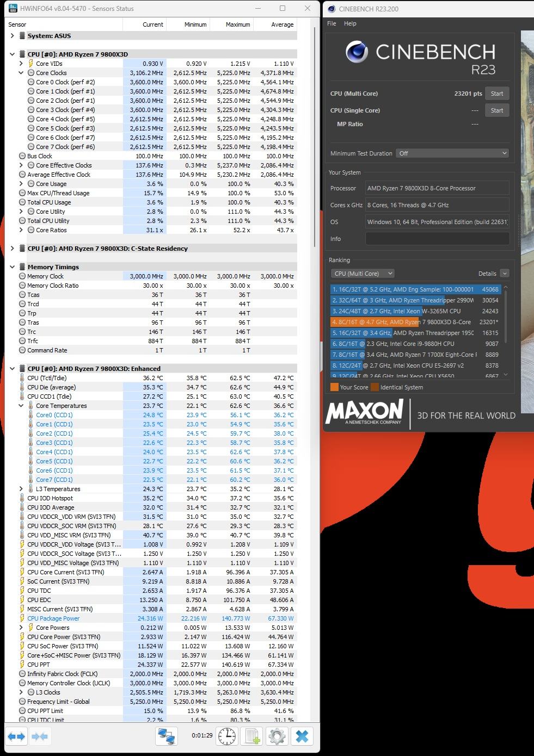Viewport: 534px width, 756px height.
Task: Click the HWiNFO navigate left-right arrows icon
Action: point(16,736)
